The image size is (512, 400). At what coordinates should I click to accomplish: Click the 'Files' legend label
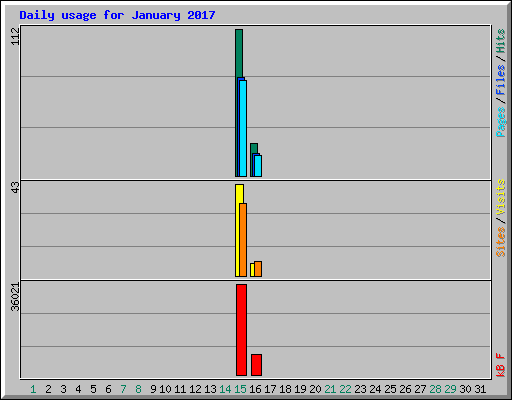click(x=500, y=80)
